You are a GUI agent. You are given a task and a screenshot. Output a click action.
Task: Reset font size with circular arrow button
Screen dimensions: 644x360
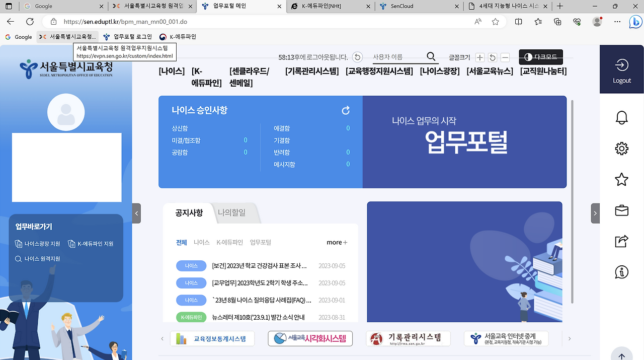coord(493,57)
